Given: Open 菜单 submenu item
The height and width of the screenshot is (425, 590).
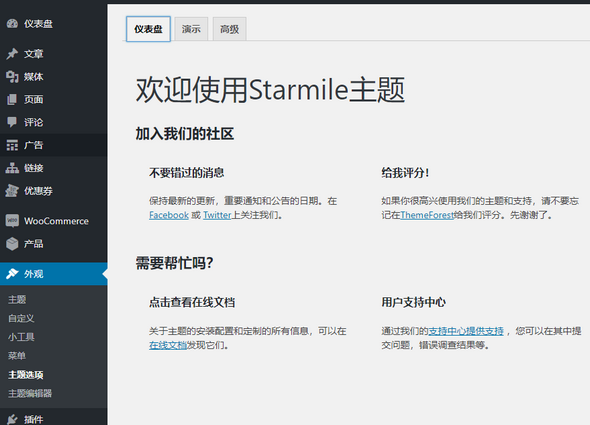Looking at the screenshot, I should click(17, 356).
